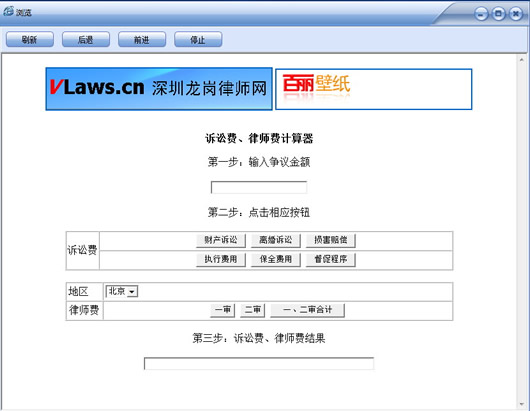
Task: Click the 保全费用 button
Action: [x=275, y=260]
